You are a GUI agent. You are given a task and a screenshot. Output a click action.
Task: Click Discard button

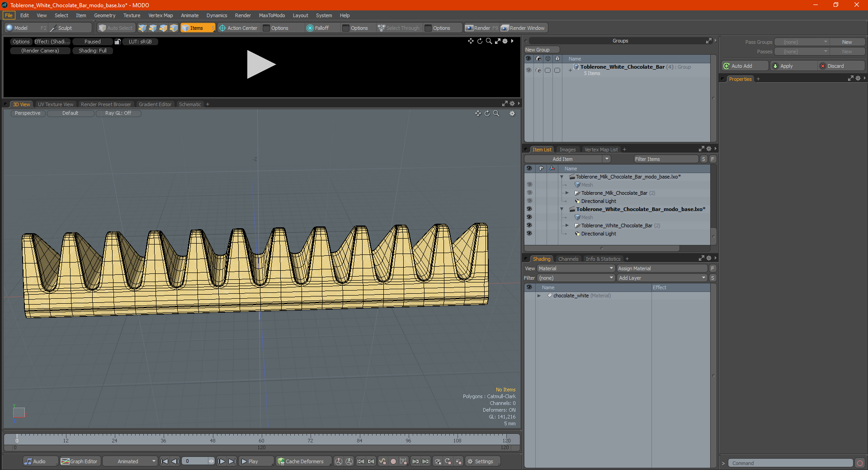point(842,66)
